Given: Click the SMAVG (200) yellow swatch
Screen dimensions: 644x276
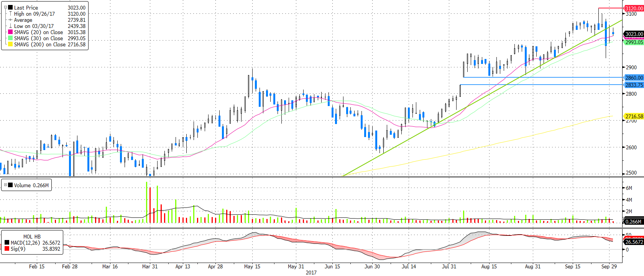Looking at the screenshot, I should point(10,44).
